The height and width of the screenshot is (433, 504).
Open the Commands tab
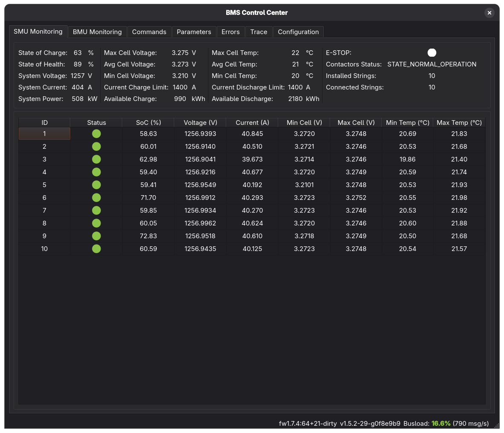(149, 32)
